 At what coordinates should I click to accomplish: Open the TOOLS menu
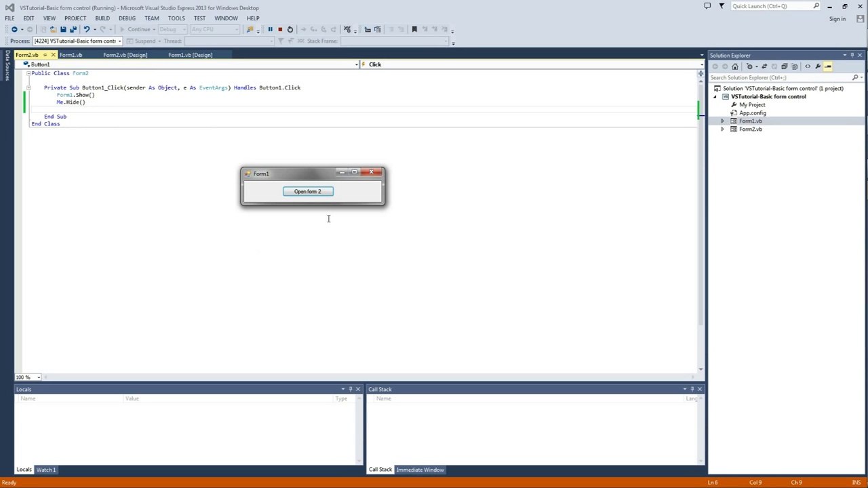coord(176,18)
